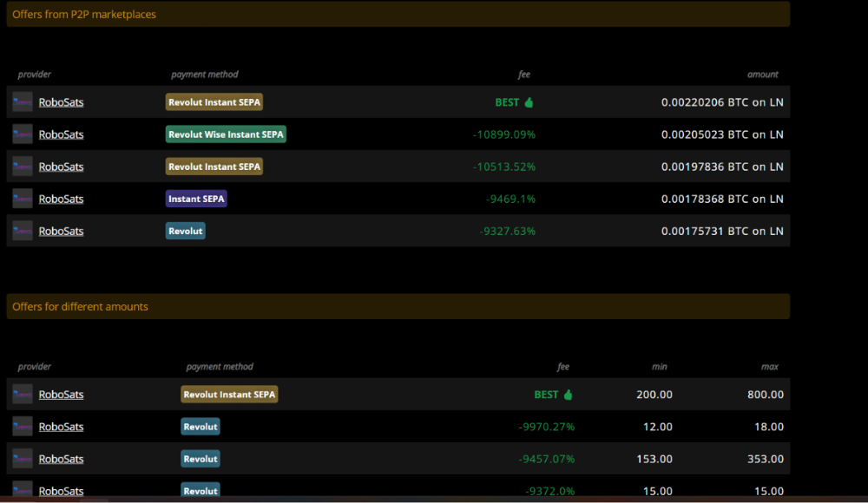Click BEST fee label in 0.00220206 row
Screen dimensions: 868x503
click(507, 102)
